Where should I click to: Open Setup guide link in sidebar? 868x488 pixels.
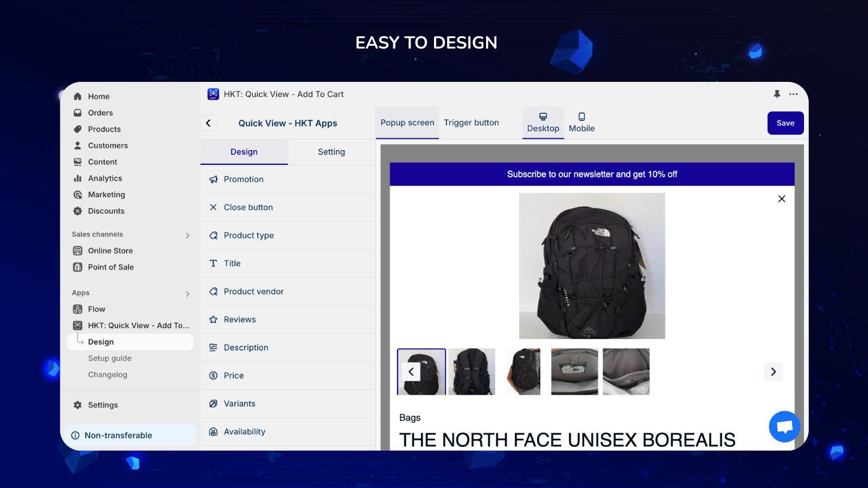coord(110,358)
